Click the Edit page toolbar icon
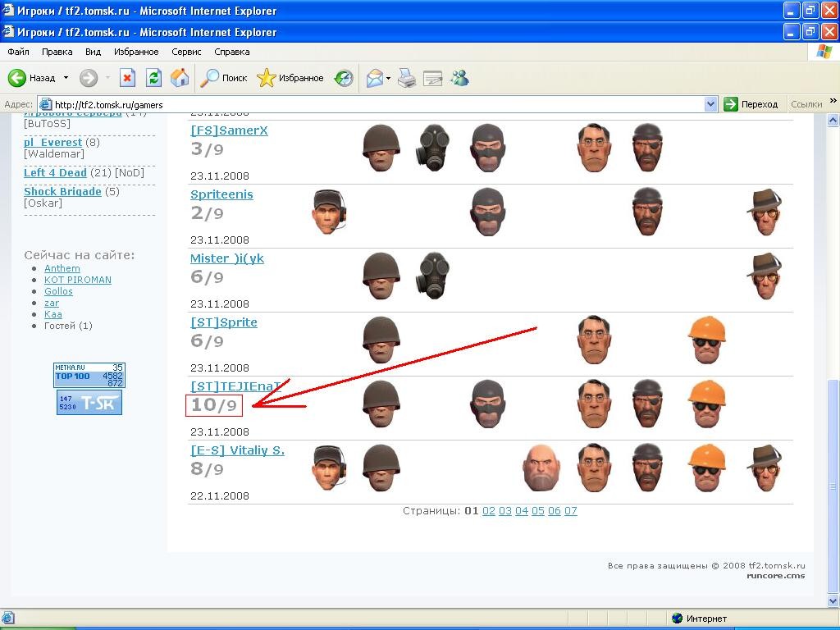Screen dimensions: 840x630 click(433, 79)
